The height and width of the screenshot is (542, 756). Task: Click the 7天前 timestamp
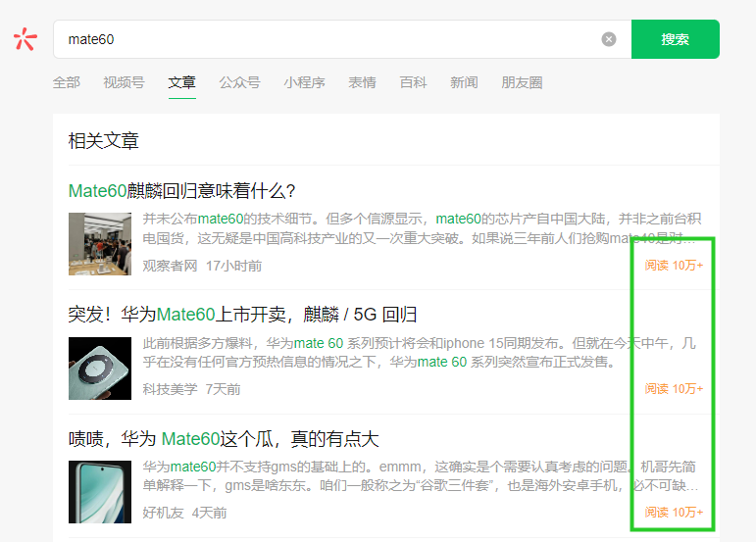(223, 389)
